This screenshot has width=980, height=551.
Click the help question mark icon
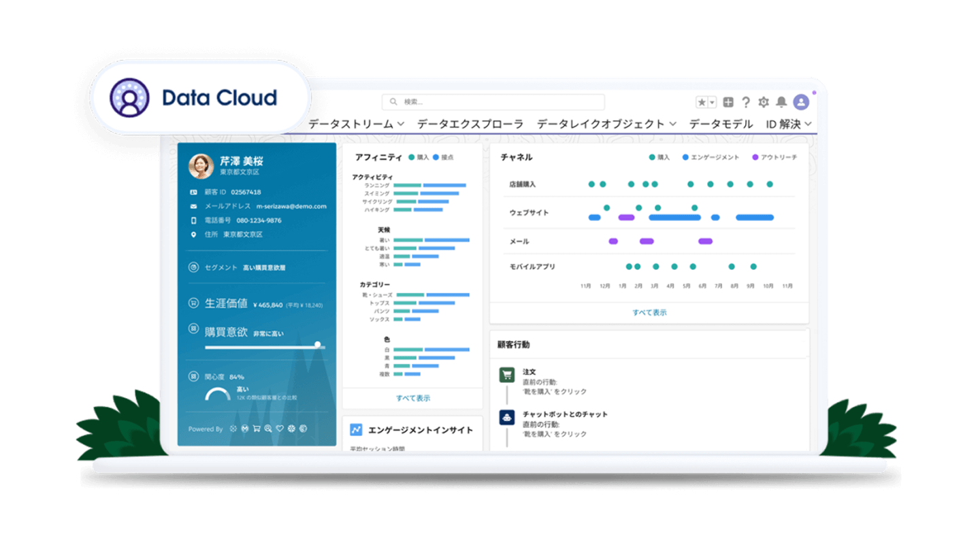746,102
